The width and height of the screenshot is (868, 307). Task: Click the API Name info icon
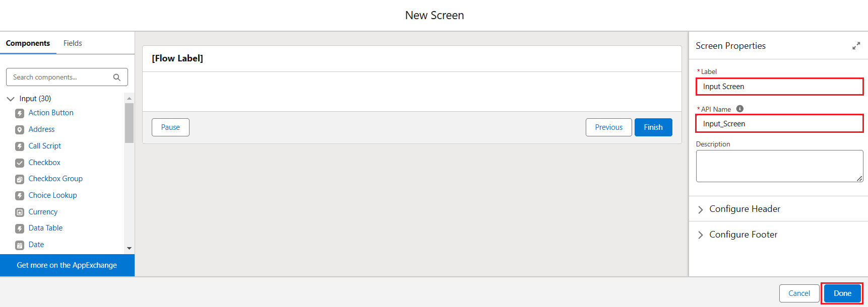coord(740,109)
